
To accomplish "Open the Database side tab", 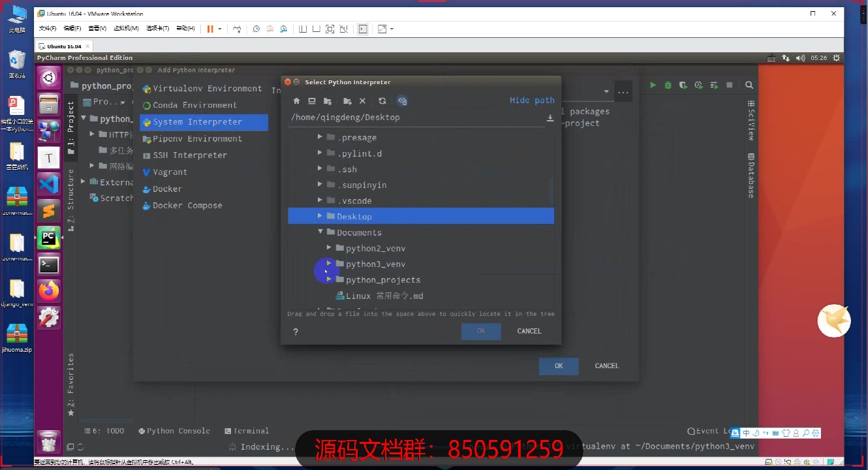I will 751,176.
